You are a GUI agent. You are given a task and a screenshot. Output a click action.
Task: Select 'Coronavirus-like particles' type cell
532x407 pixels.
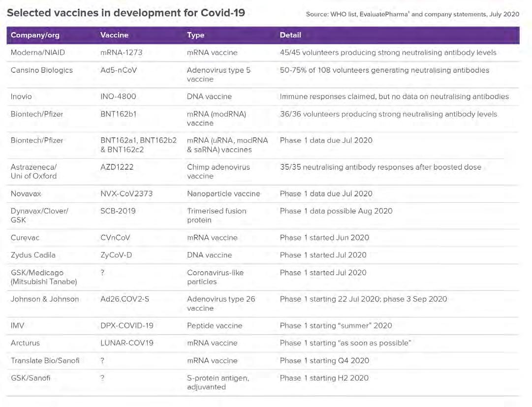[215, 277]
